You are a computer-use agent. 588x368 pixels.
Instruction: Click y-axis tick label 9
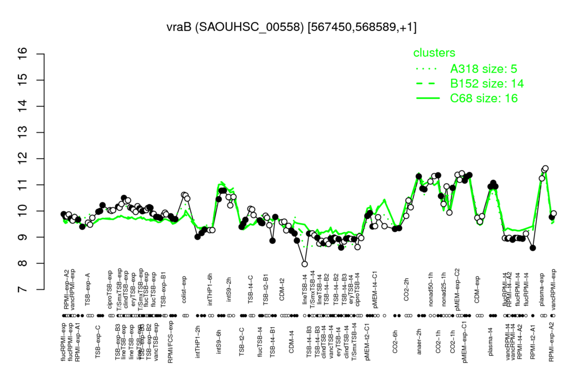[23, 237]
